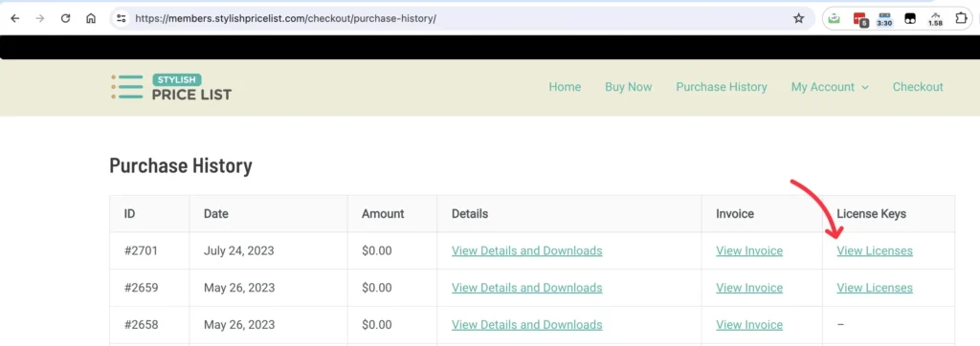Click the July 24, 2023 date cell
Screen dimensions: 980x346
tap(268, 251)
